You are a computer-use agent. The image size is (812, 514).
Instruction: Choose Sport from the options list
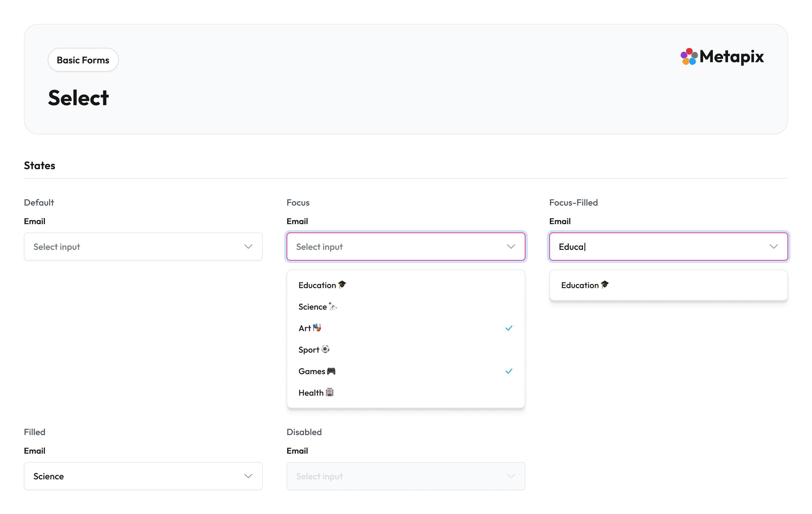click(x=309, y=350)
